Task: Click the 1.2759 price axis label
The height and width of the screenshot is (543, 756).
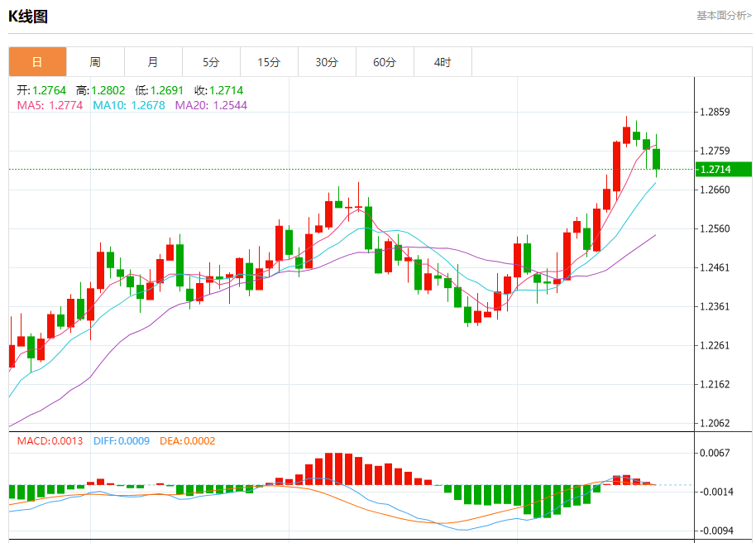Action: [x=715, y=151]
